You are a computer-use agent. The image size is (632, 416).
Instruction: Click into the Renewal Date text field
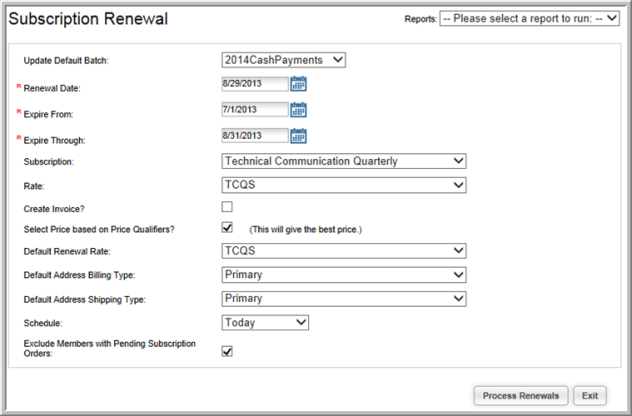pos(255,84)
